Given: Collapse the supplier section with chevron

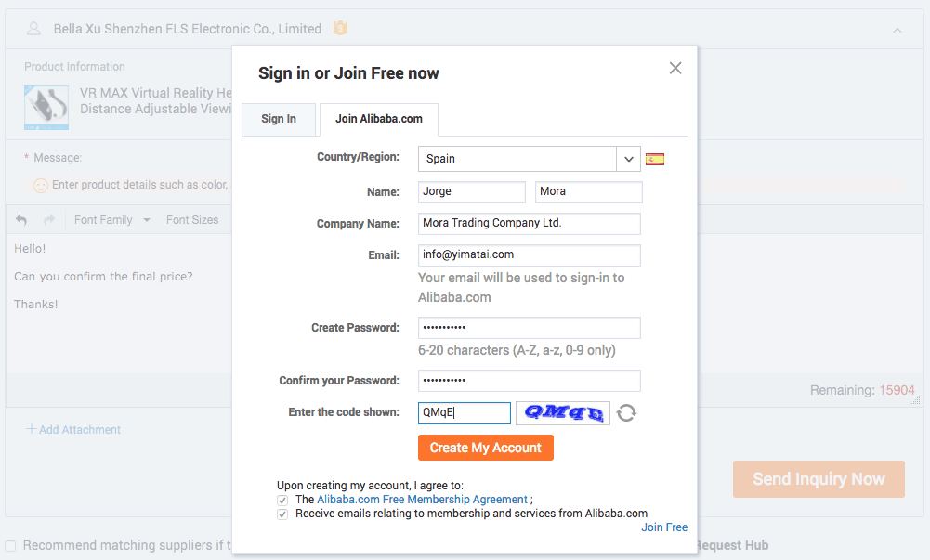Looking at the screenshot, I should 897,30.
